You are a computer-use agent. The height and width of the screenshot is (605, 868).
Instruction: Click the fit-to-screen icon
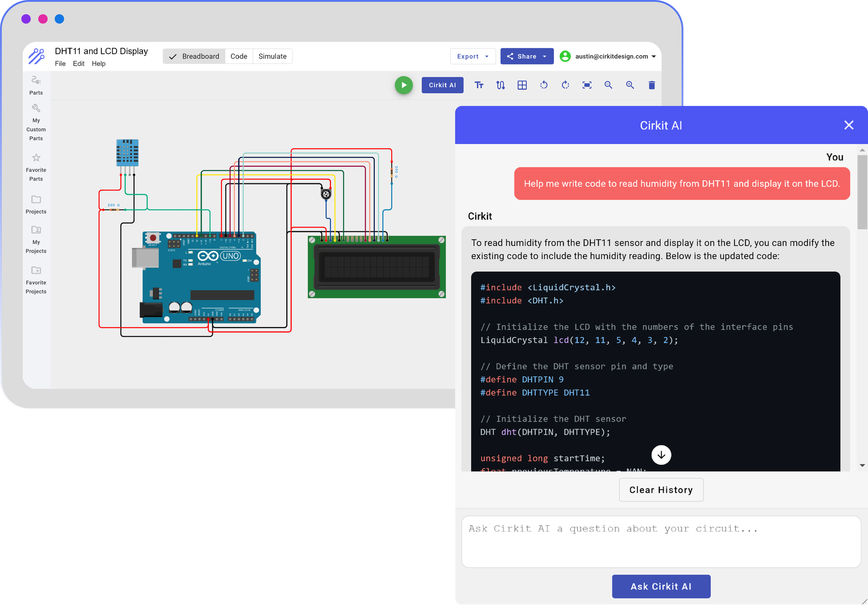587,85
